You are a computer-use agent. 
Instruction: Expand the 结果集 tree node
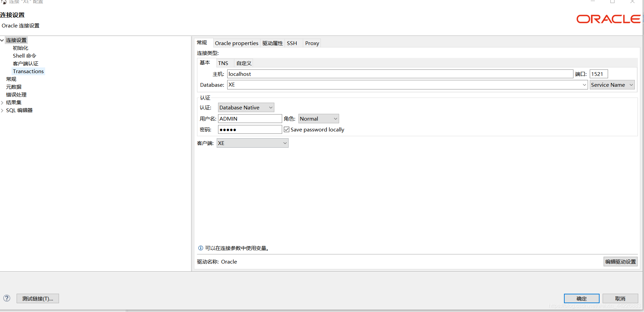pyautogui.click(x=2, y=102)
